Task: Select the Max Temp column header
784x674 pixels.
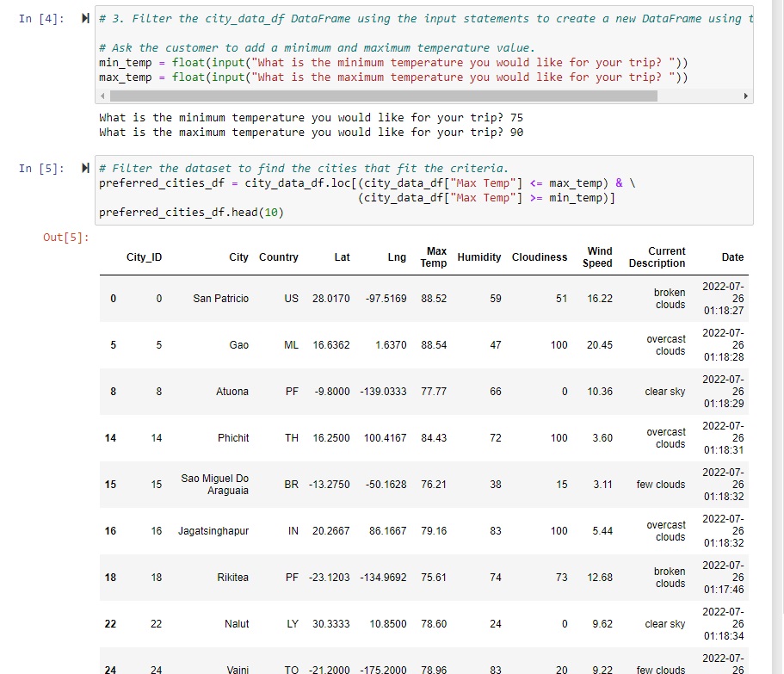Action: click(x=434, y=257)
